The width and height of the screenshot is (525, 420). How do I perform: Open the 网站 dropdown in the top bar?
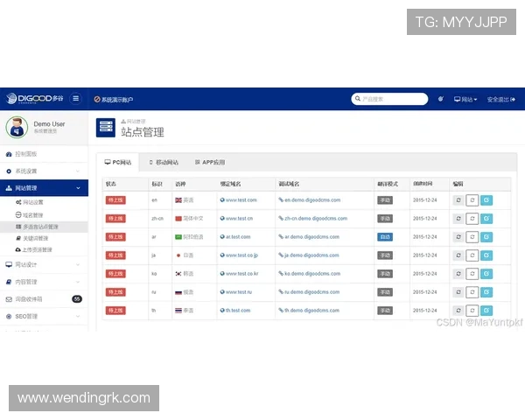click(x=465, y=99)
